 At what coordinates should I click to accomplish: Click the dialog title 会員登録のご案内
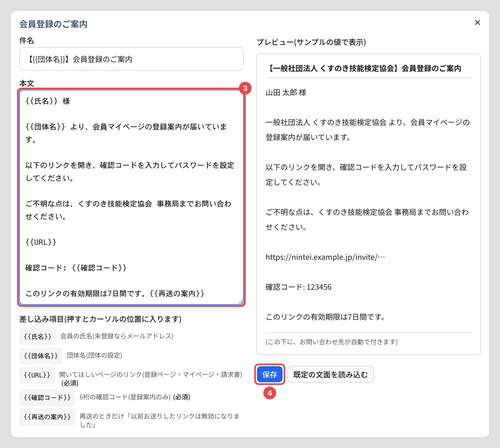(x=53, y=24)
